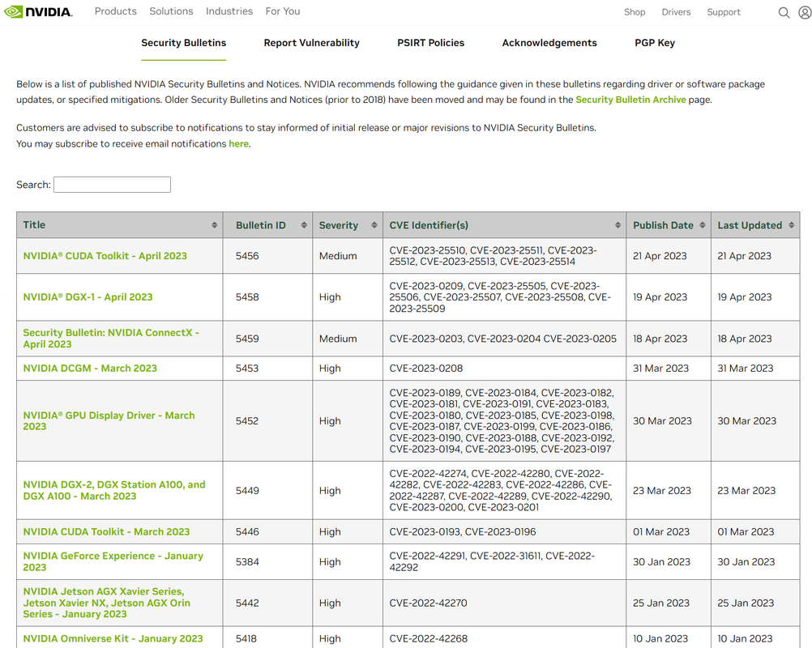Image resolution: width=812 pixels, height=648 pixels.
Task: Focus the bulletin Search field
Action: 112,185
